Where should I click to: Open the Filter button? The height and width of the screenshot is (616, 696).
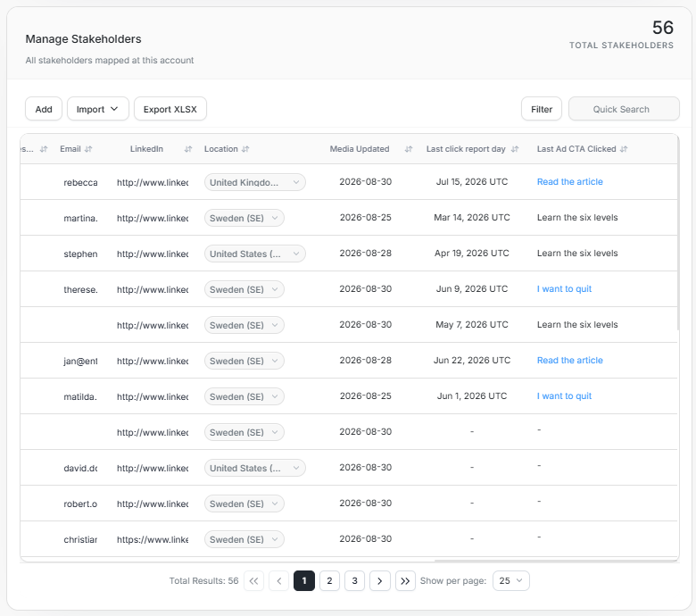542,109
